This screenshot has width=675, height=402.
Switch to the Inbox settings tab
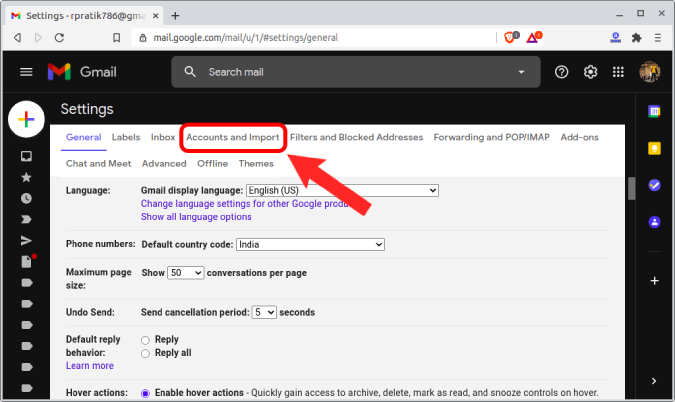click(x=163, y=137)
